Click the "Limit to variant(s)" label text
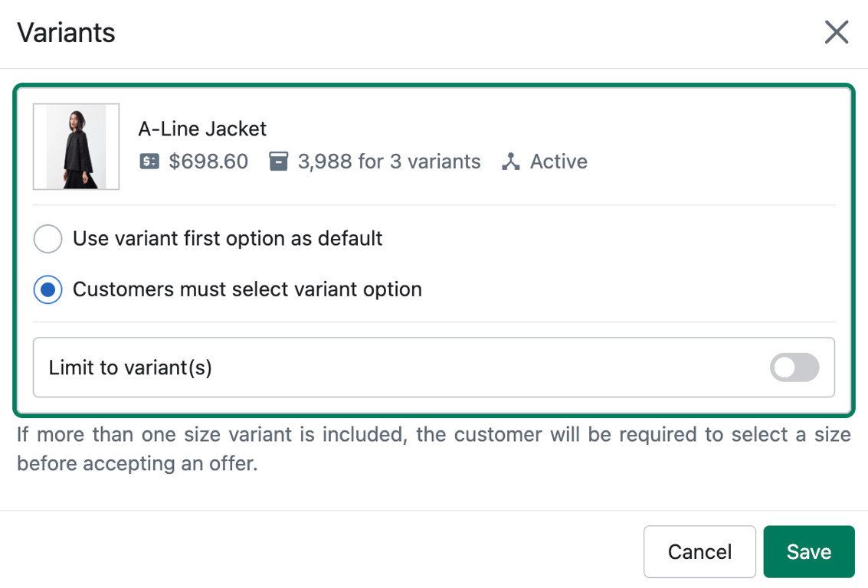The height and width of the screenshot is (588, 868). click(130, 368)
